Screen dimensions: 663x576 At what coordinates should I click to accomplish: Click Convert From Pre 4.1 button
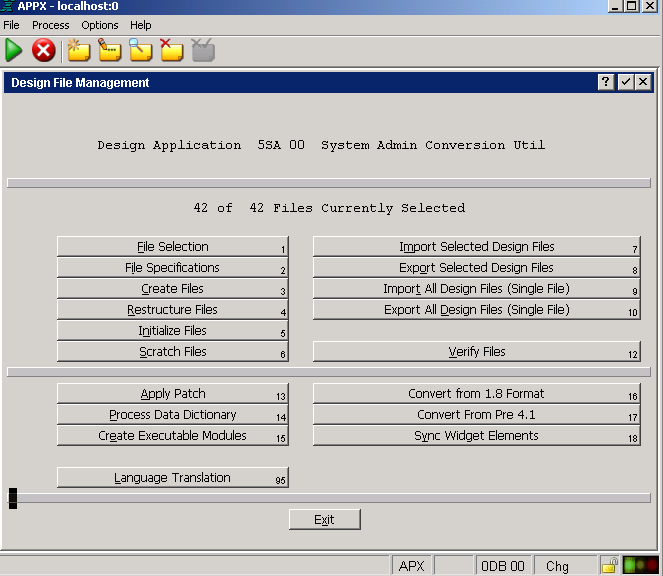(477, 414)
